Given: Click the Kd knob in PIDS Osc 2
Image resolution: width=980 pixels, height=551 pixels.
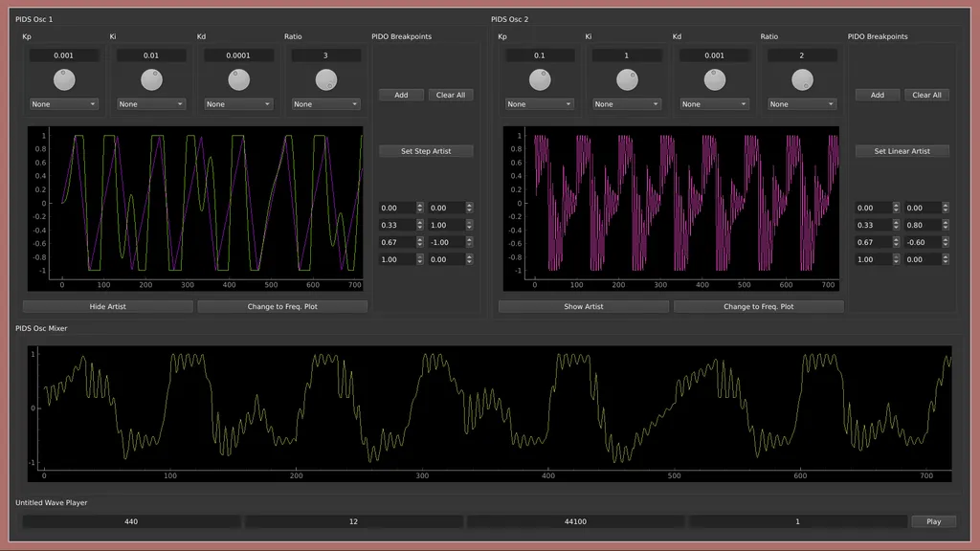Looking at the screenshot, I should click(715, 79).
